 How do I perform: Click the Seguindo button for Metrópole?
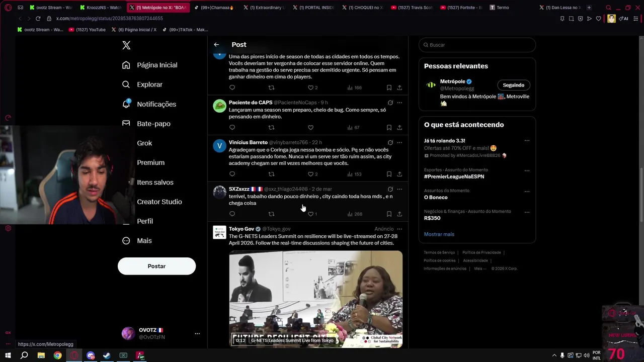coord(513,85)
